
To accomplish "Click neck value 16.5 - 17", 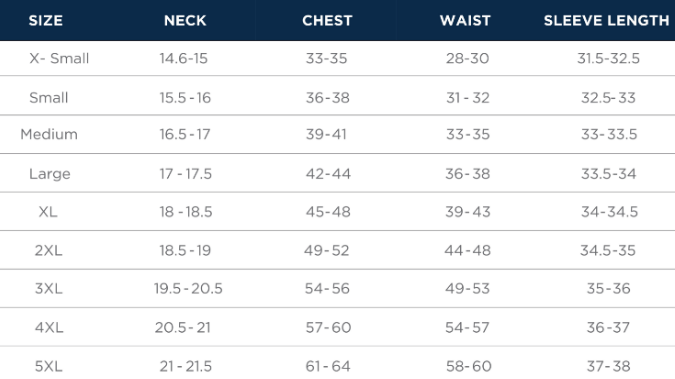I will tap(185, 134).
